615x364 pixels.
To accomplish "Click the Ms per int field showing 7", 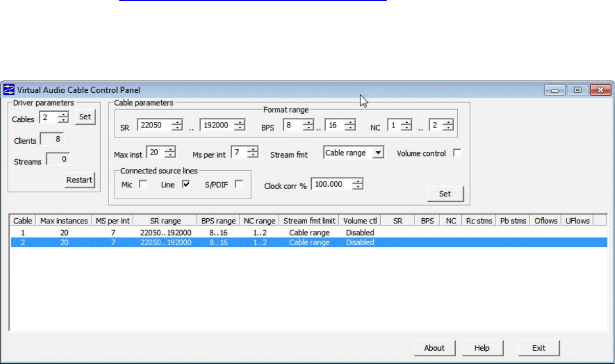I will [x=240, y=152].
